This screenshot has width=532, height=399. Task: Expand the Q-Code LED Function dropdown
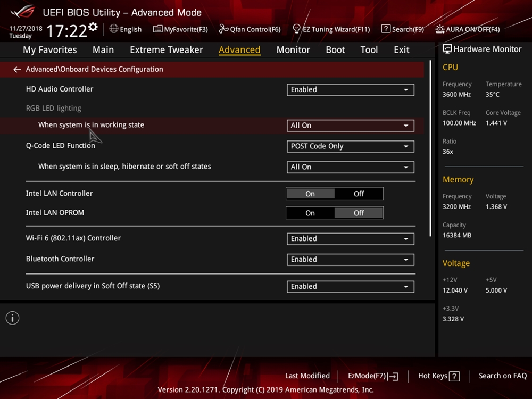point(350,146)
